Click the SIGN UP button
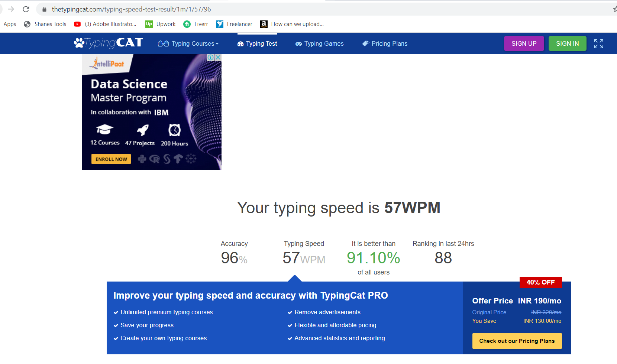617x364 pixels. [524, 43]
